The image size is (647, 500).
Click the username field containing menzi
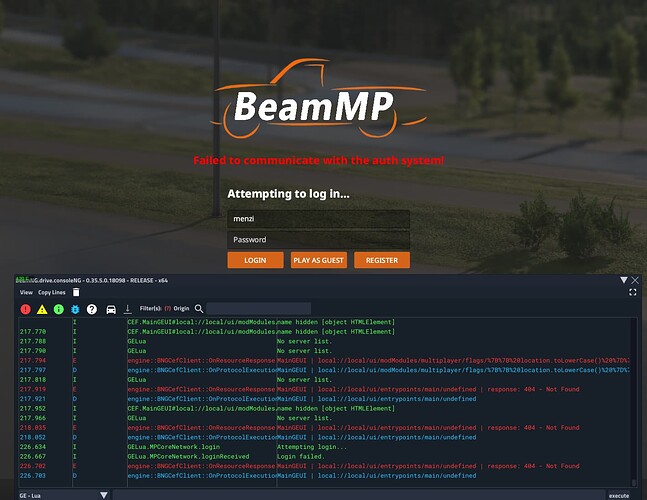coord(319,219)
